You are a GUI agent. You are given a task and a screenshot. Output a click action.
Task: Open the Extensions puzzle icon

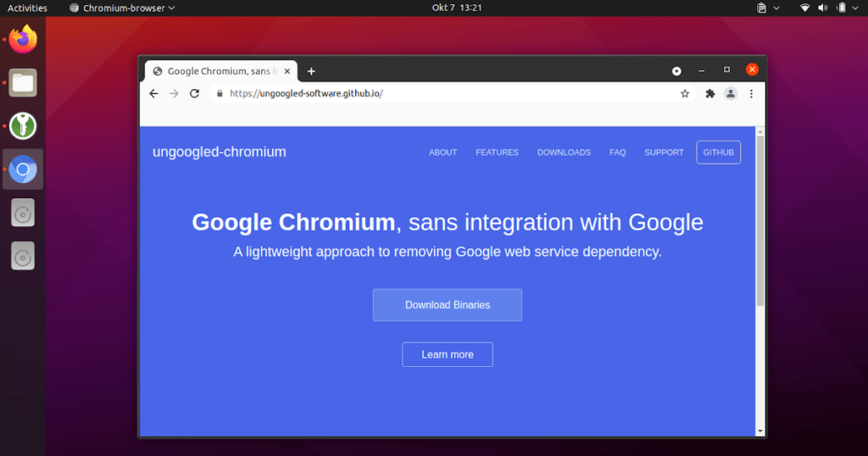pos(710,93)
